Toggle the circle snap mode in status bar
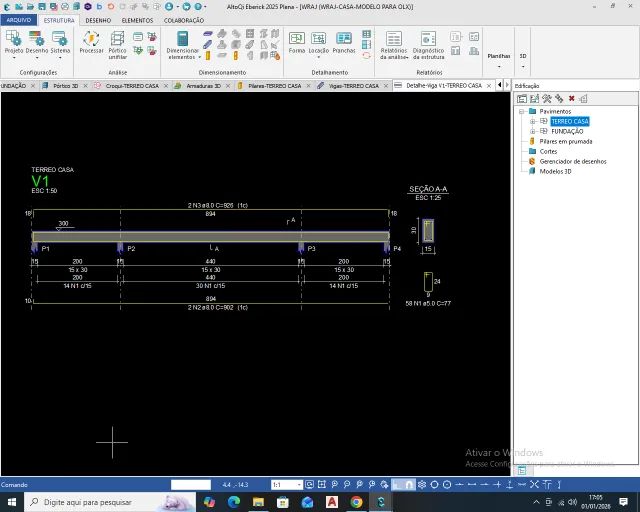The width and height of the screenshot is (640, 512). coord(434,485)
